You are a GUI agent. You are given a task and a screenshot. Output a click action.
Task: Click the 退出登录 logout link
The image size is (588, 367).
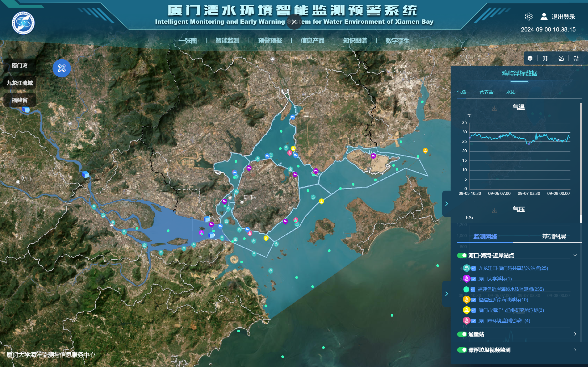point(563,17)
